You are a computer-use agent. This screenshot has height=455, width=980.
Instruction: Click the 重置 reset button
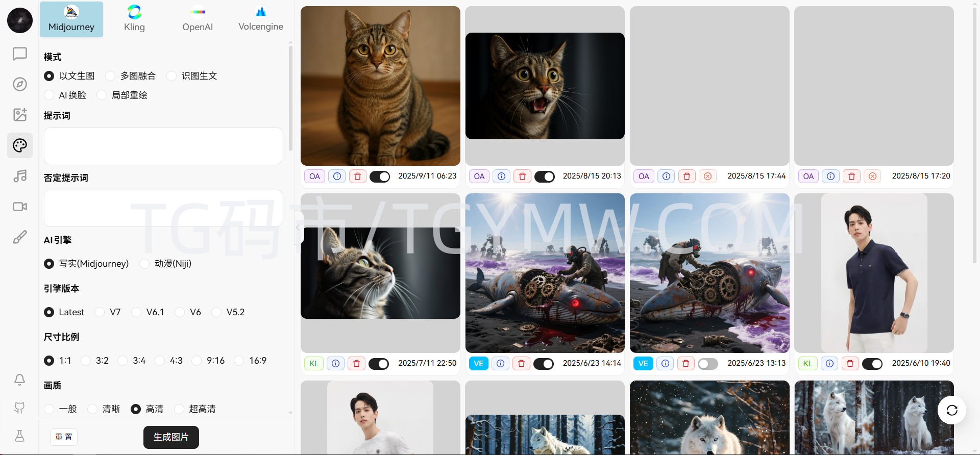click(x=64, y=437)
